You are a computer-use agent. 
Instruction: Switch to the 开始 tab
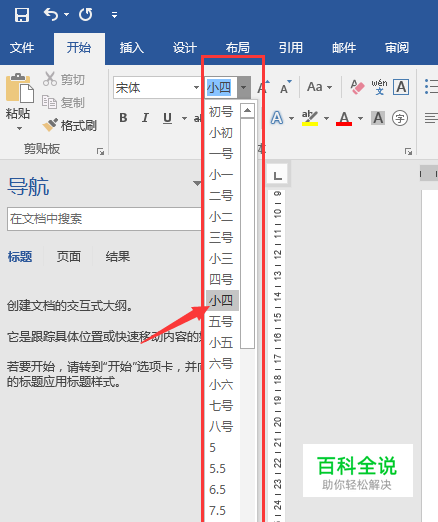pyautogui.click(x=79, y=48)
